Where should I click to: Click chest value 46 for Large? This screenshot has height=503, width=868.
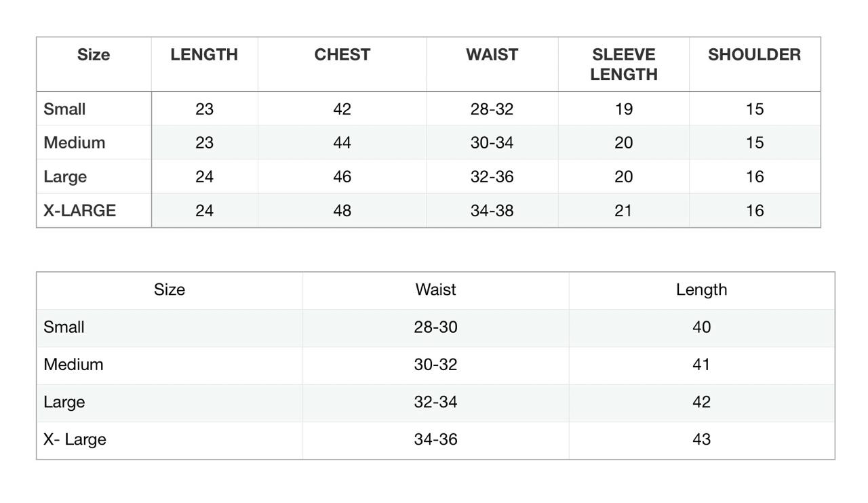tap(342, 177)
